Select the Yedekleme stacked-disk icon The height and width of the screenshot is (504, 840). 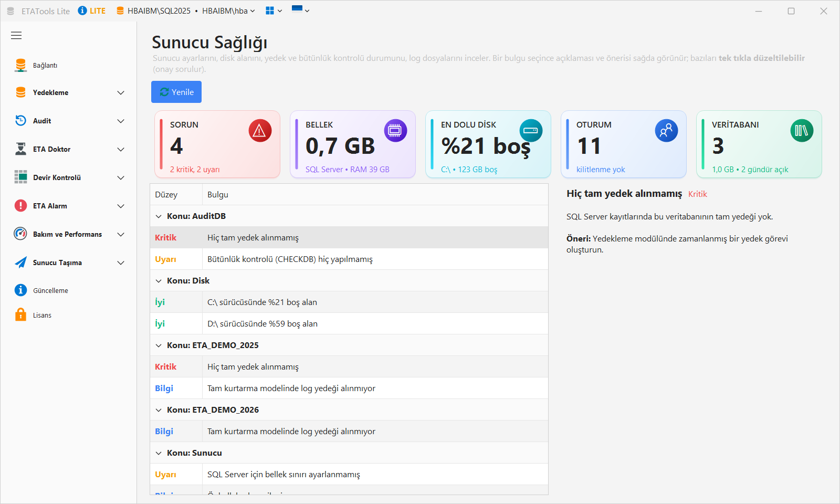[x=20, y=92]
